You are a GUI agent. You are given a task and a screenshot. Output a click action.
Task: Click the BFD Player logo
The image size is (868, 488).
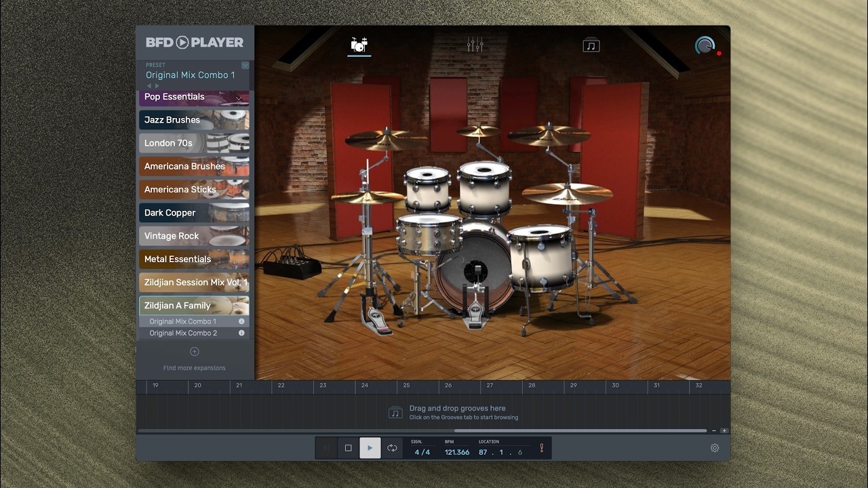coord(195,42)
